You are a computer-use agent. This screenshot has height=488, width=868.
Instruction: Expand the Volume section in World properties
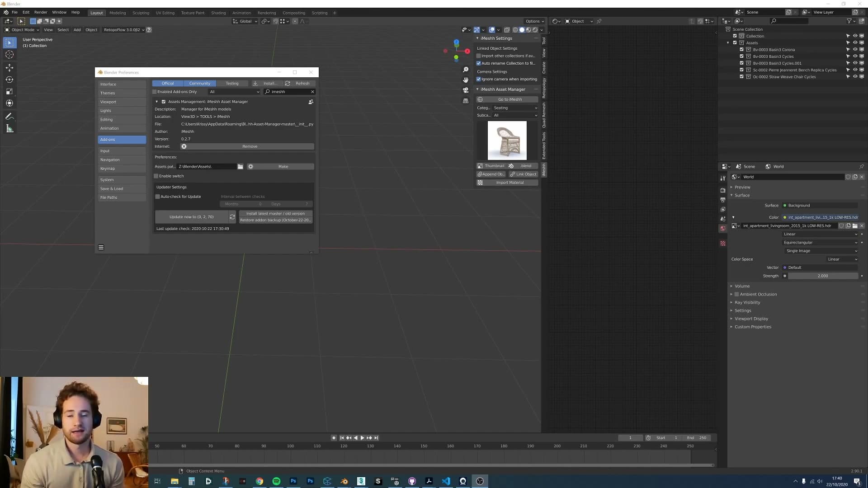point(742,286)
